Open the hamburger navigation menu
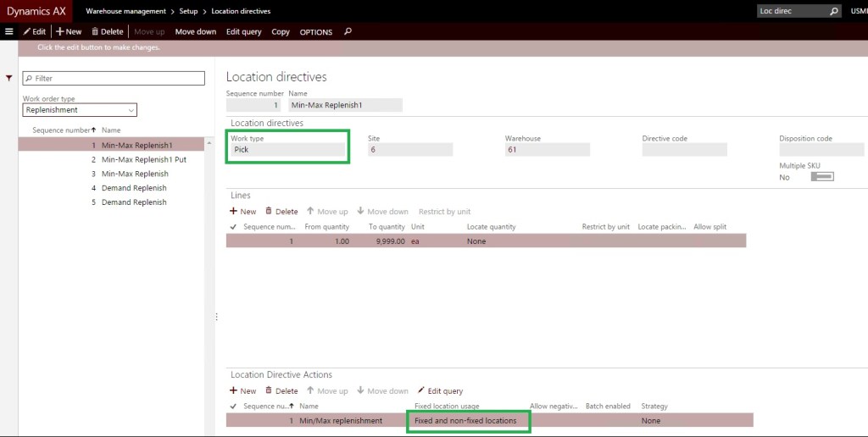This screenshot has height=437, width=868. 8,31
